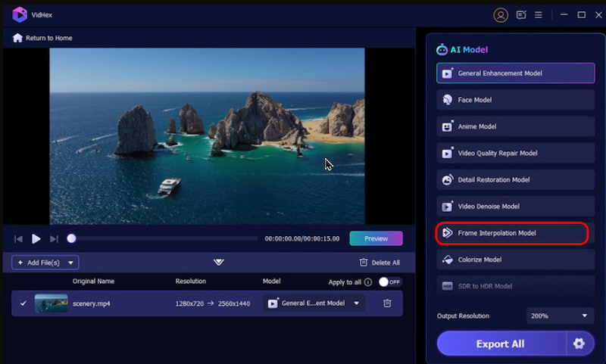
Task: Click the video playback progress slider
Action: click(164, 239)
